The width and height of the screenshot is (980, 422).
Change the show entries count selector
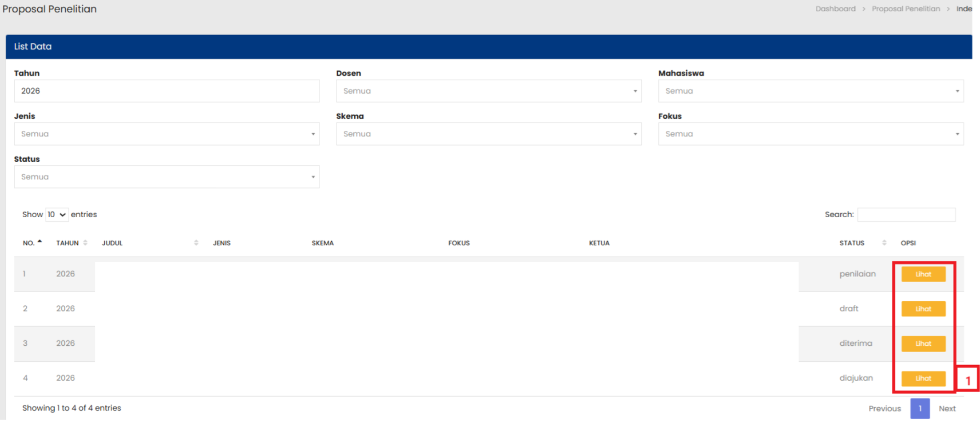pyautogui.click(x=56, y=214)
